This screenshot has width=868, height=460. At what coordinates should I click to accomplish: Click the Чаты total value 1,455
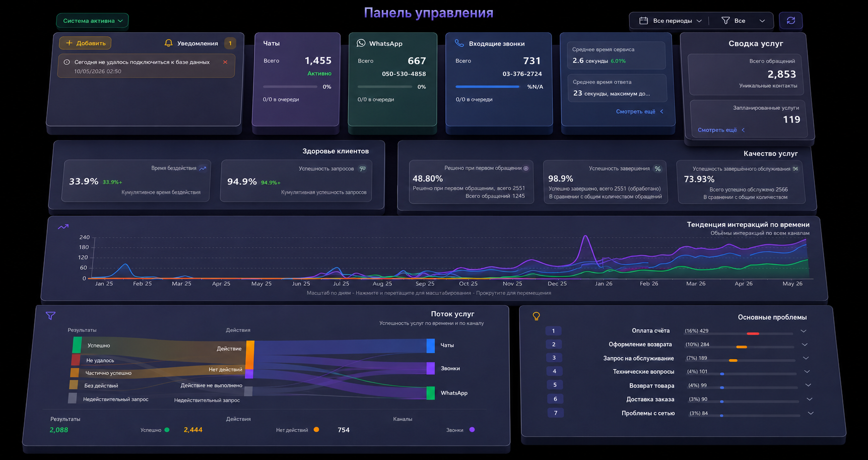tap(318, 60)
